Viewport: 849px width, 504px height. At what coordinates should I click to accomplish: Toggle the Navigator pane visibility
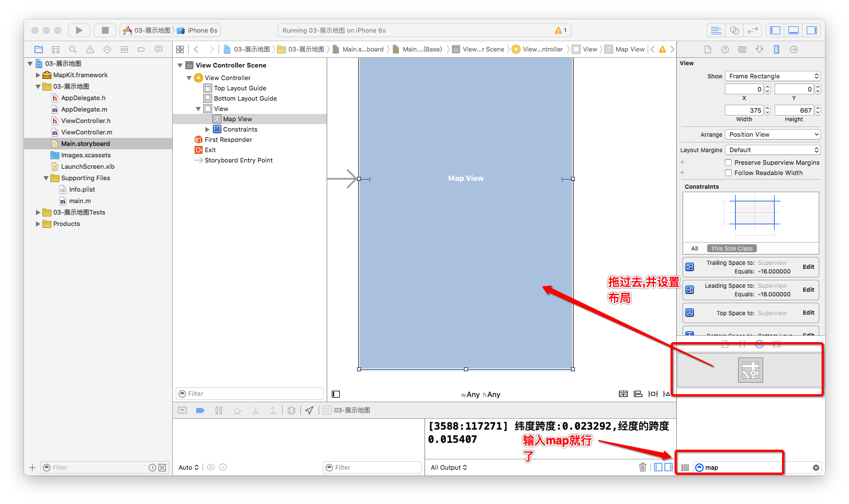click(775, 30)
